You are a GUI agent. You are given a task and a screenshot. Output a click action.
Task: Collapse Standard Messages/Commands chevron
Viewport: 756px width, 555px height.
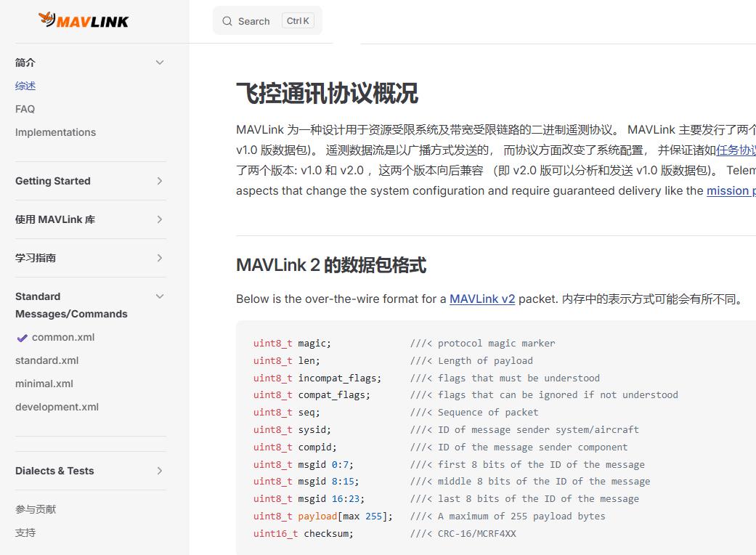click(x=160, y=296)
